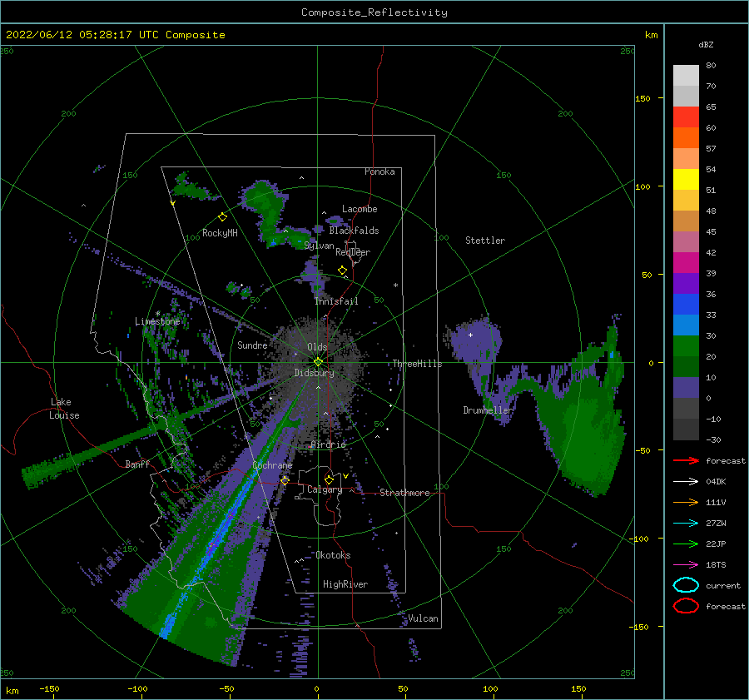Select the slate purple 10–0 dBZ swatch

pyautogui.click(x=686, y=388)
